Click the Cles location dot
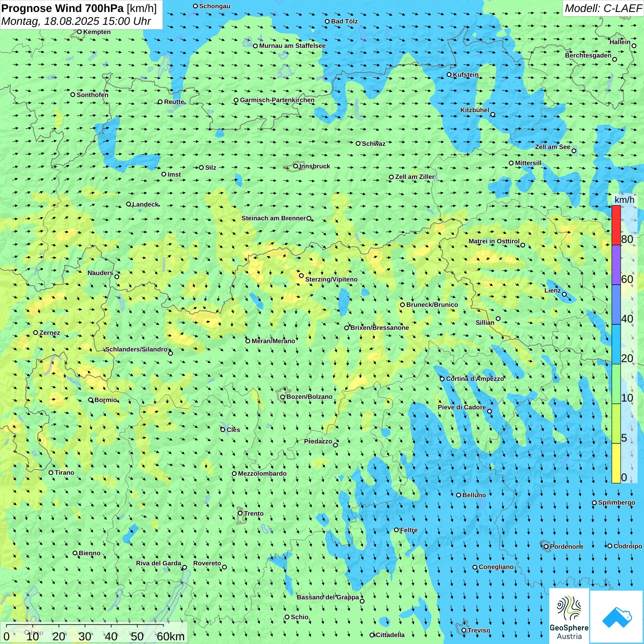The width and height of the screenshot is (644, 644). pyautogui.click(x=223, y=430)
